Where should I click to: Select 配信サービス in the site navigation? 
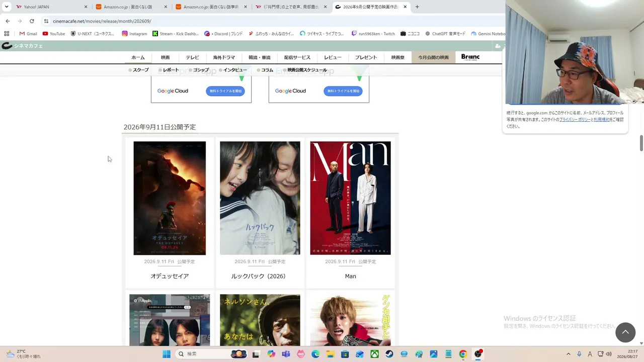(297, 57)
